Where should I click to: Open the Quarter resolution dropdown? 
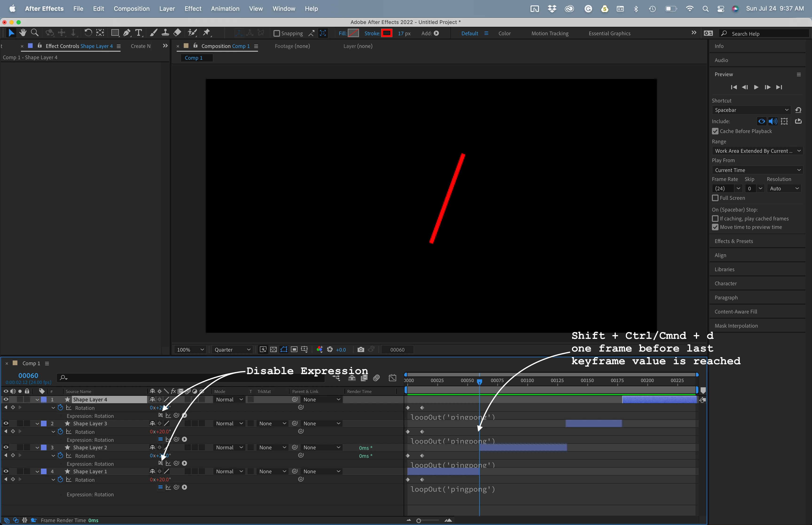(232, 350)
